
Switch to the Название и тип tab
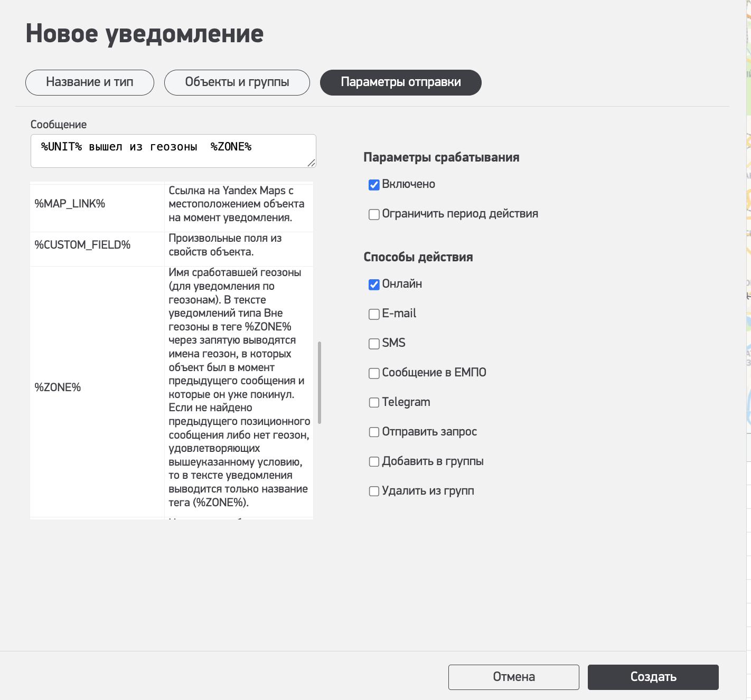90,82
